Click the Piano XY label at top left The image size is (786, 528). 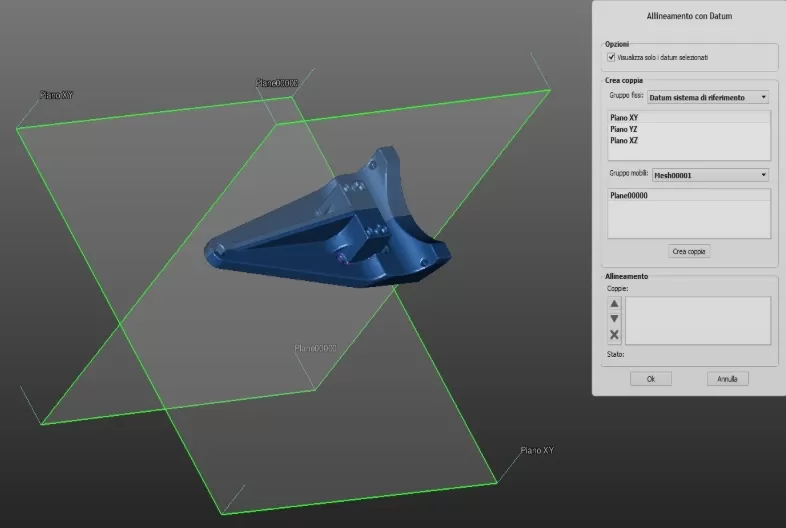coord(57,95)
